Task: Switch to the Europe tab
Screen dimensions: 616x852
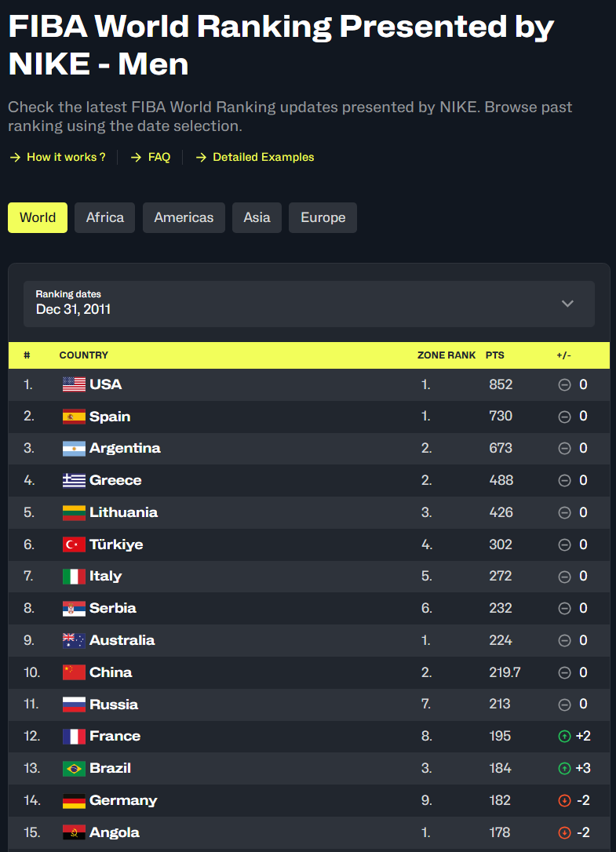Action: pos(323,217)
